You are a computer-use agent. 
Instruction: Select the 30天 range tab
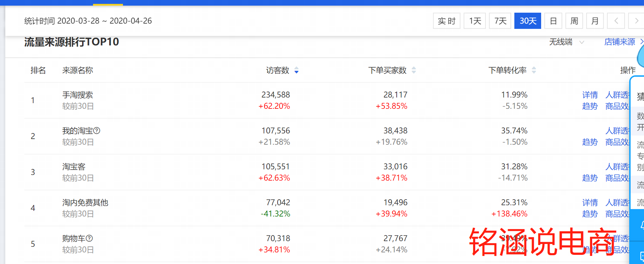pos(528,21)
